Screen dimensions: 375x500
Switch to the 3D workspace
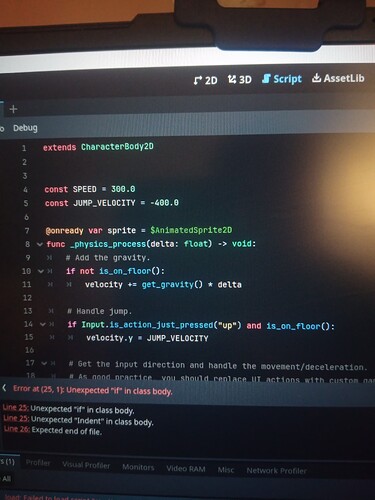(240, 80)
